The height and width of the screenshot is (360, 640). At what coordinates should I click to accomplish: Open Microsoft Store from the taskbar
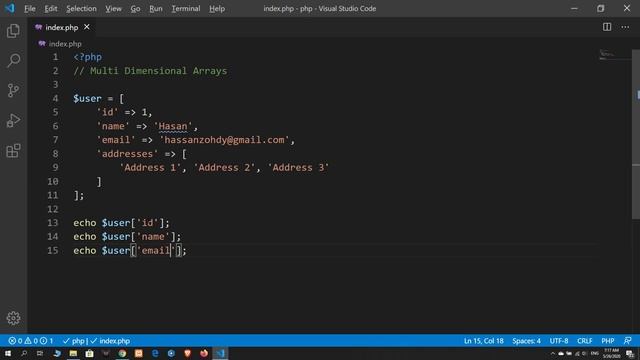[89, 353]
